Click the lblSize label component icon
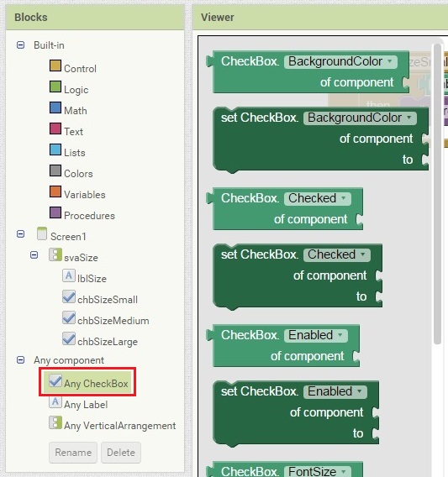The width and height of the screenshot is (448, 477). click(69, 275)
